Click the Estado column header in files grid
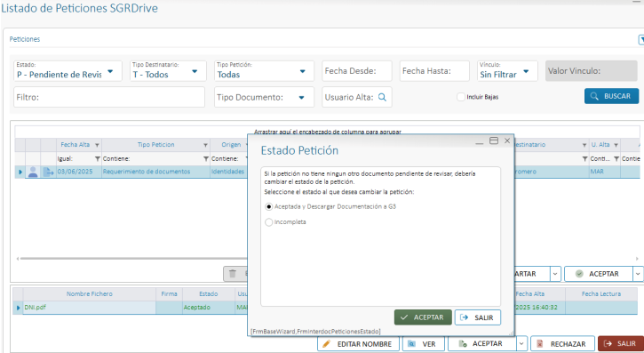Screen dimensions: 644x353 [x=209, y=293]
